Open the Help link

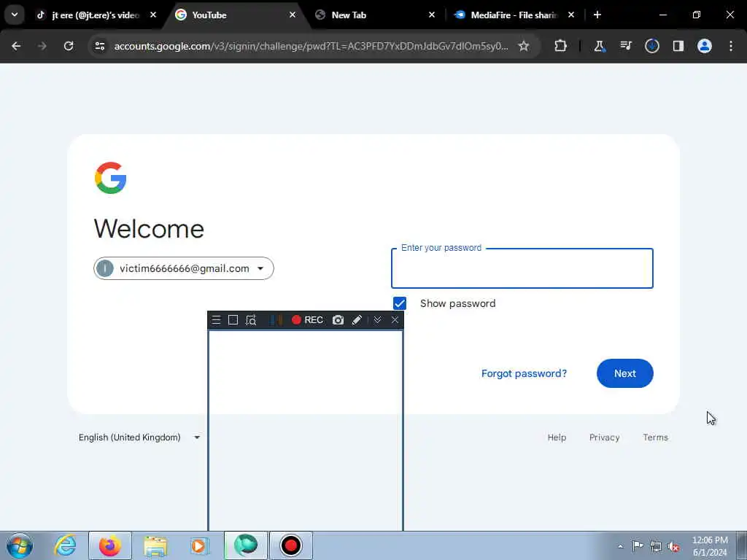tap(557, 437)
